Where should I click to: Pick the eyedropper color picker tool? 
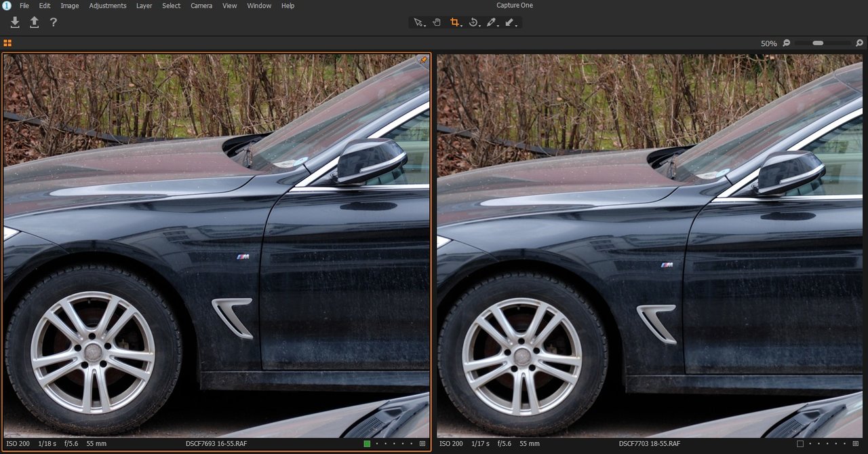[492, 22]
